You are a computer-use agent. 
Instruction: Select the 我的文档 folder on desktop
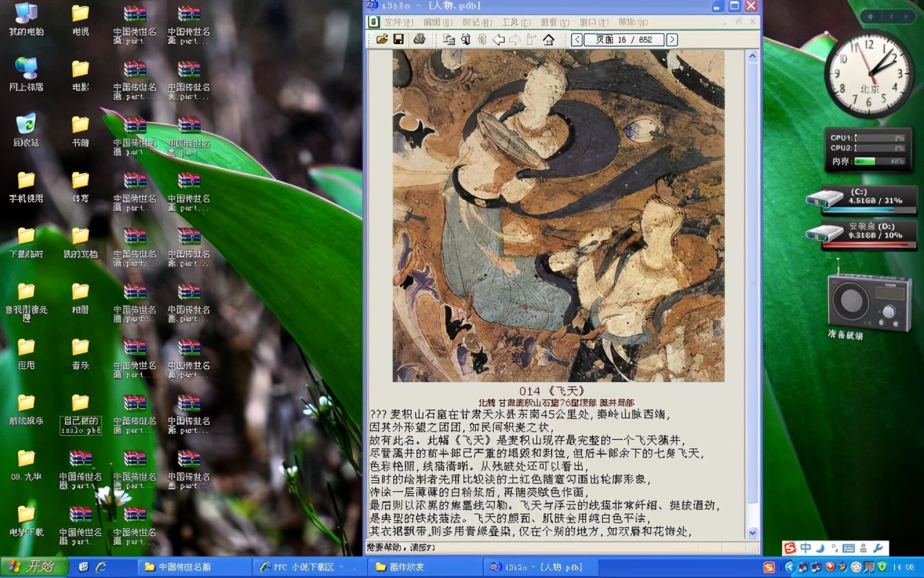pos(81,241)
